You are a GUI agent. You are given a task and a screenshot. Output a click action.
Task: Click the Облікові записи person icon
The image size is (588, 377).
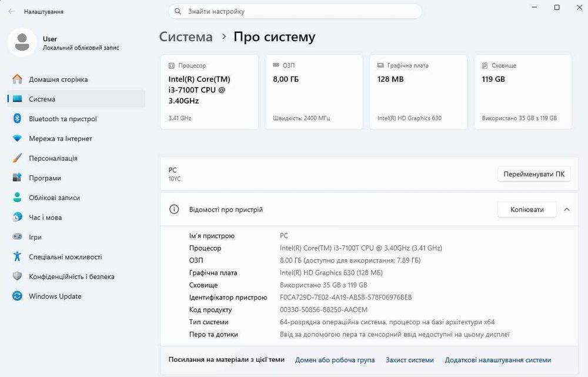click(17, 197)
